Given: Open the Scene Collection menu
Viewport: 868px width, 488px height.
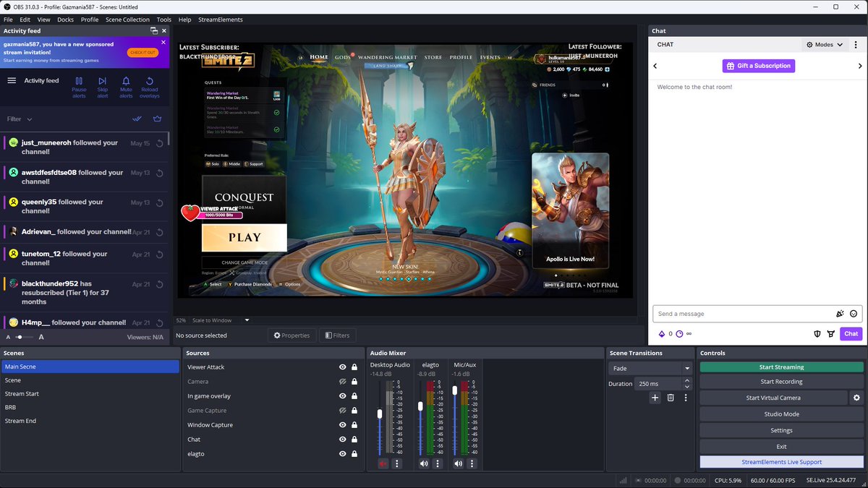Looking at the screenshot, I should [x=127, y=20].
